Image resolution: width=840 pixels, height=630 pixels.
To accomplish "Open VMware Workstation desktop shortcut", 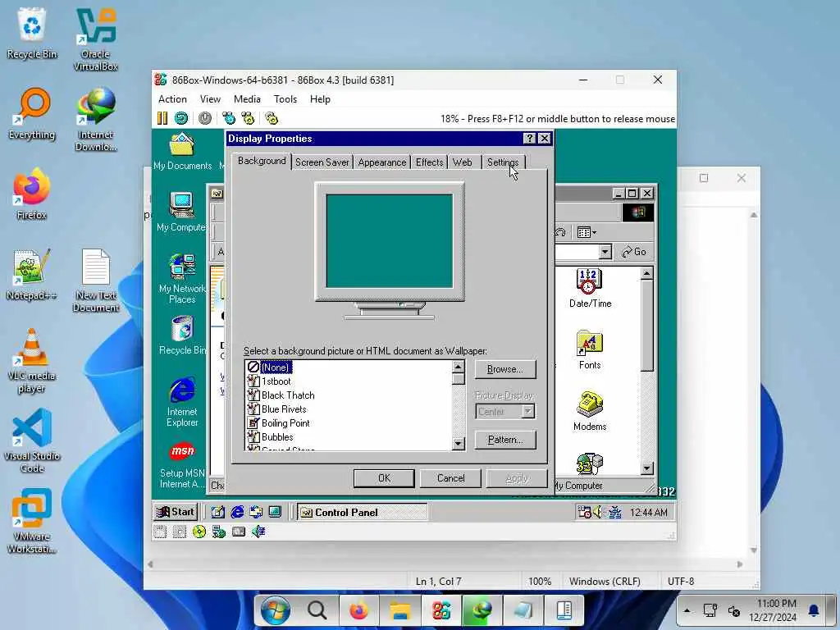I will pyautogui.click(x=32, y=521).
